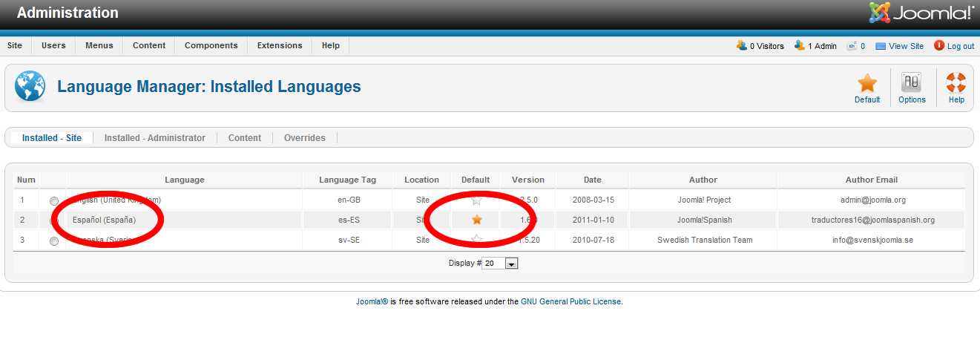
Task: Open the Help menu in the menu bar
Action: tap(331, 45)
